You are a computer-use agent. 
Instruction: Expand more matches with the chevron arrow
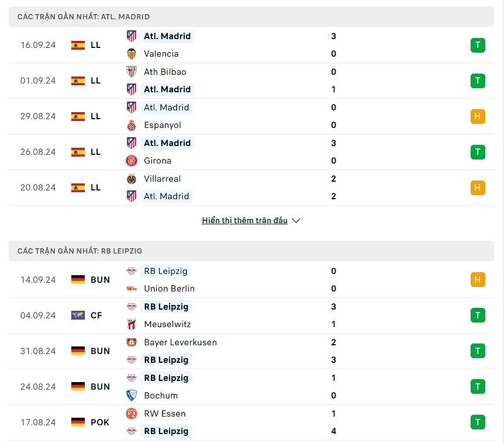[296, 221]
